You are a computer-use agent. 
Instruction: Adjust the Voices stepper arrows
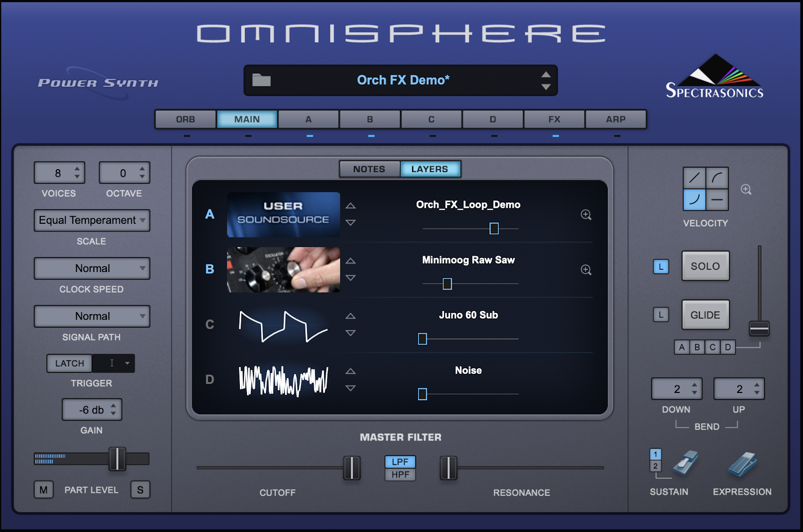click(x=77, y=173)
